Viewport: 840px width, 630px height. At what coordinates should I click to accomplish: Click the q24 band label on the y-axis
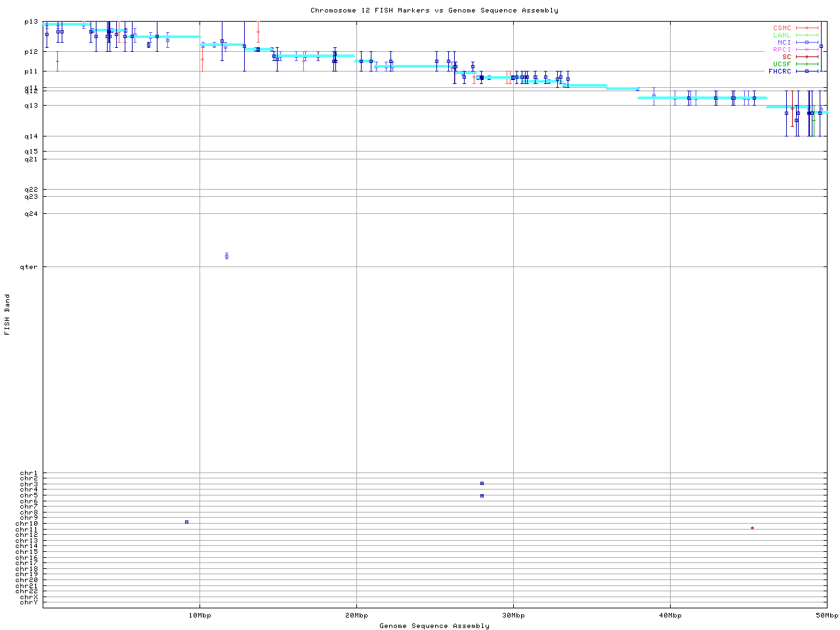[x=31, y=213]
